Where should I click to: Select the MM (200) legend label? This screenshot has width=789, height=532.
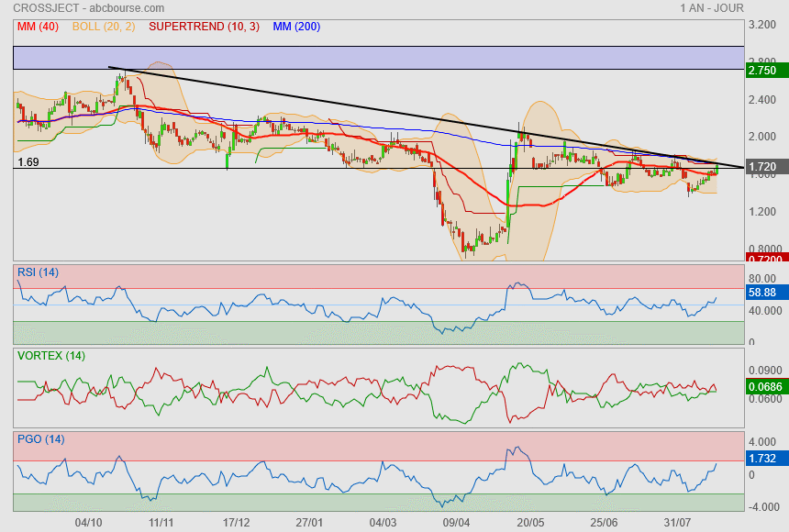pyautogui.click(x=297, y=27)
